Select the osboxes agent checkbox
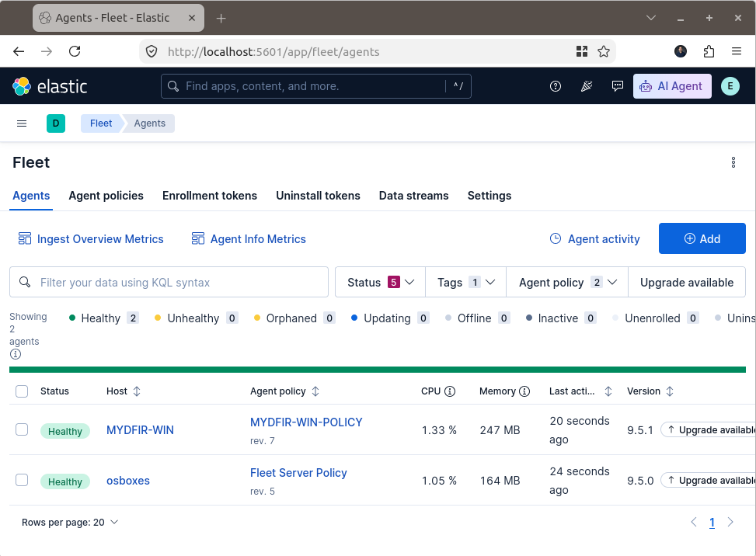This screenshot has width=756, height=556. point(22,480)
